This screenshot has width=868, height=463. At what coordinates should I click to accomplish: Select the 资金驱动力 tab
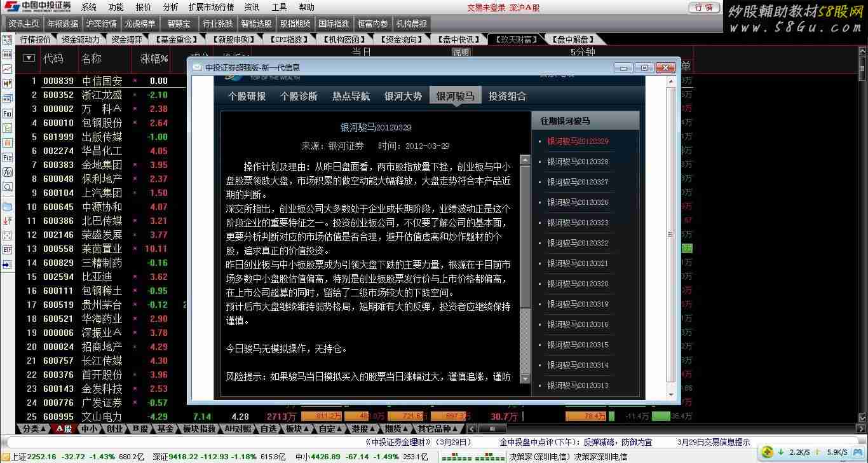tap(81, 39)
